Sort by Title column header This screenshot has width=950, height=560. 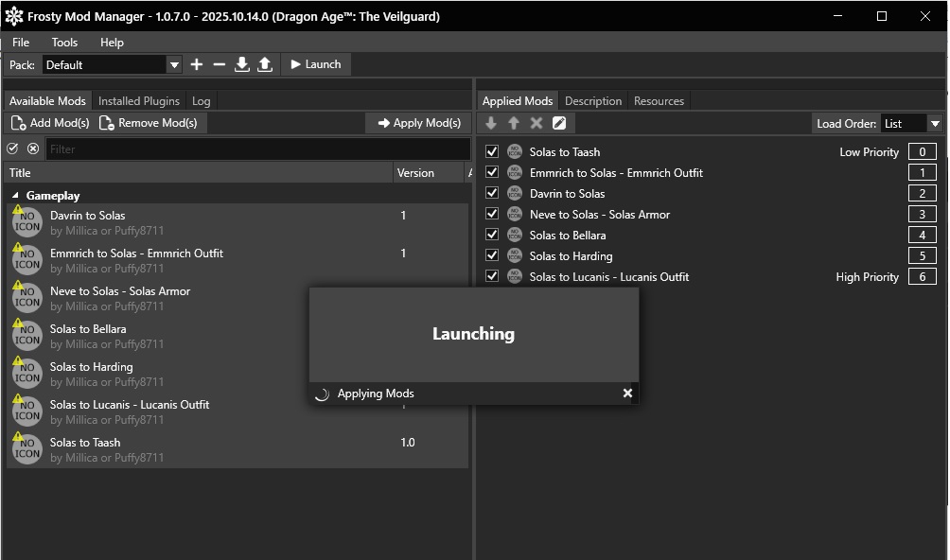click(x=198, y=172)
